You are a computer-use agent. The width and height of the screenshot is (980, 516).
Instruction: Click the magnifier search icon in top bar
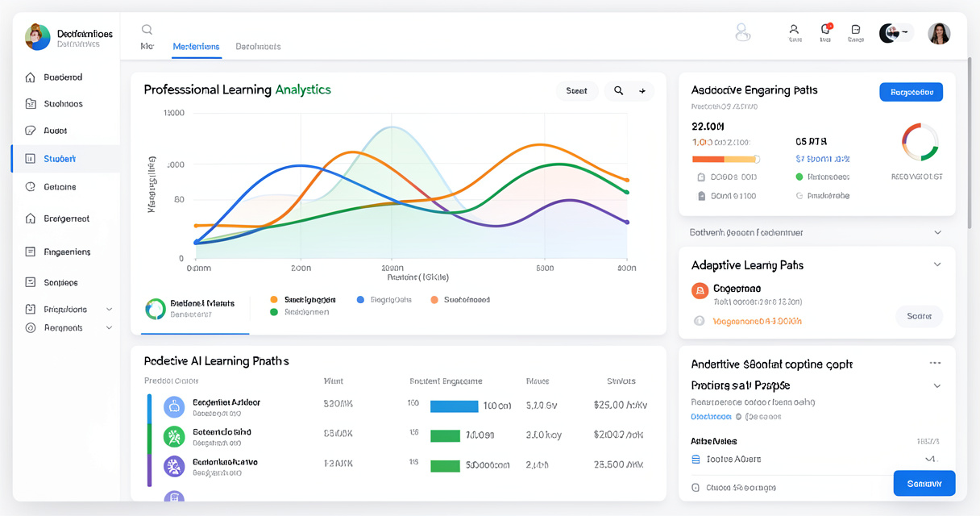147,29
